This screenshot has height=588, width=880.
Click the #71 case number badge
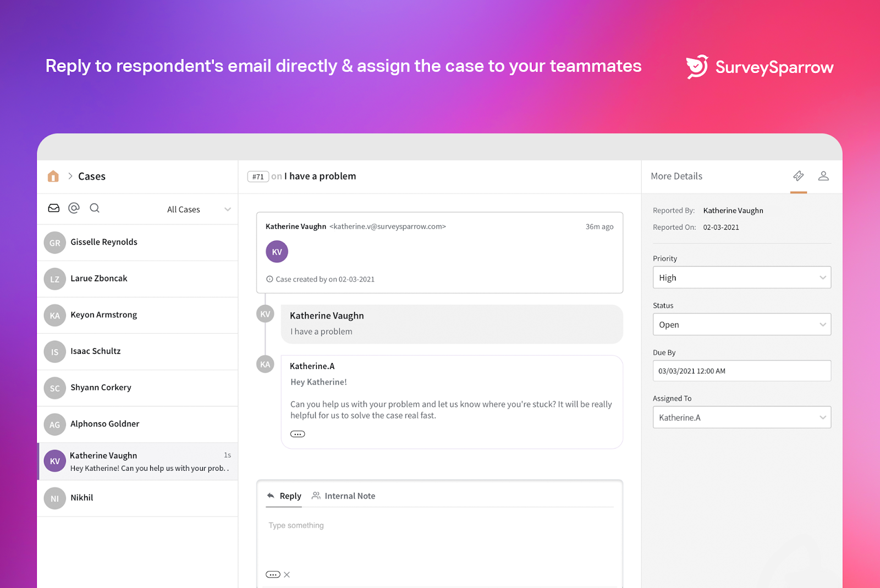coord(258,177)
